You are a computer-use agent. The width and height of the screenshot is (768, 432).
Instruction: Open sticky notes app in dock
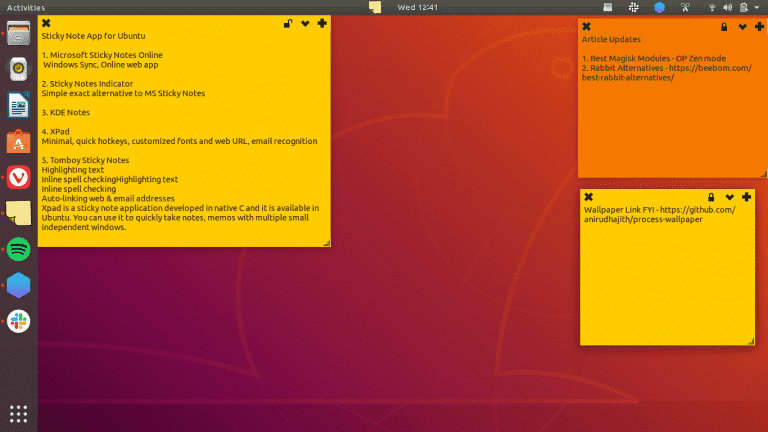pos(18,213)
